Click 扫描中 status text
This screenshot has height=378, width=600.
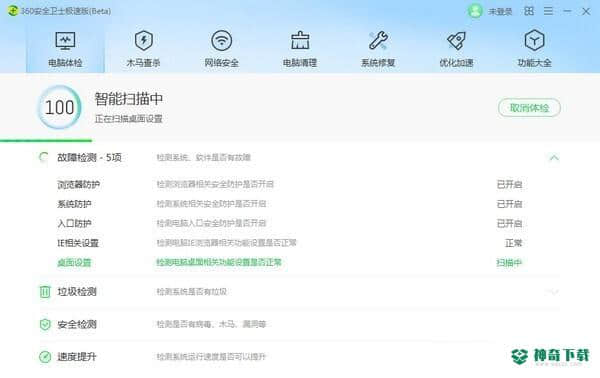pyautogui.click(x=509, y=262)
